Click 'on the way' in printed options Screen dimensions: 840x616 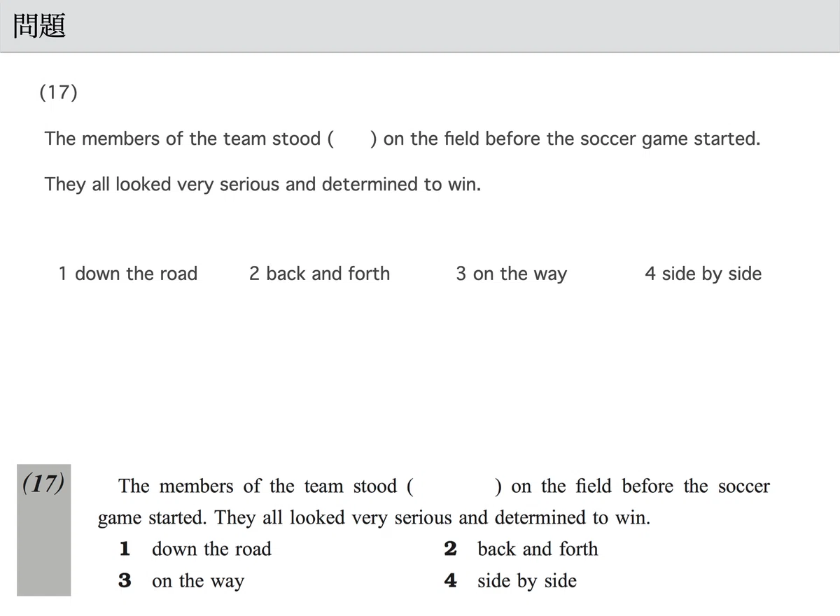pos(198,581)
